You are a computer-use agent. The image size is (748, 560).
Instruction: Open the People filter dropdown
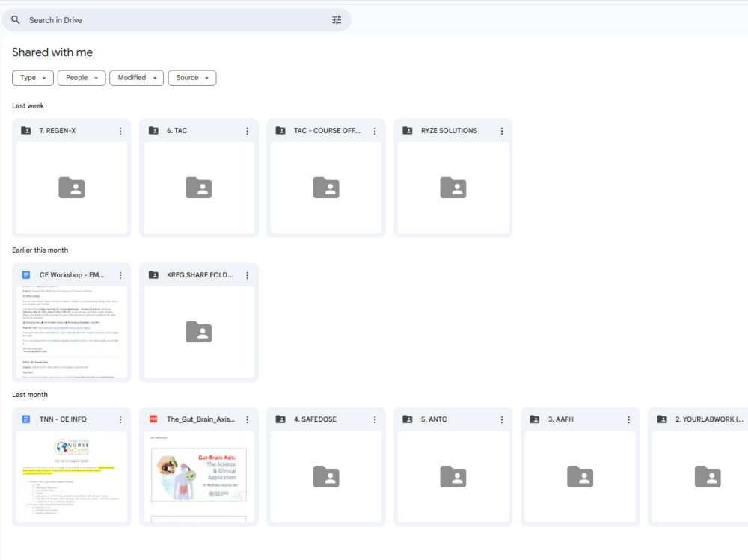coord(82,78)
